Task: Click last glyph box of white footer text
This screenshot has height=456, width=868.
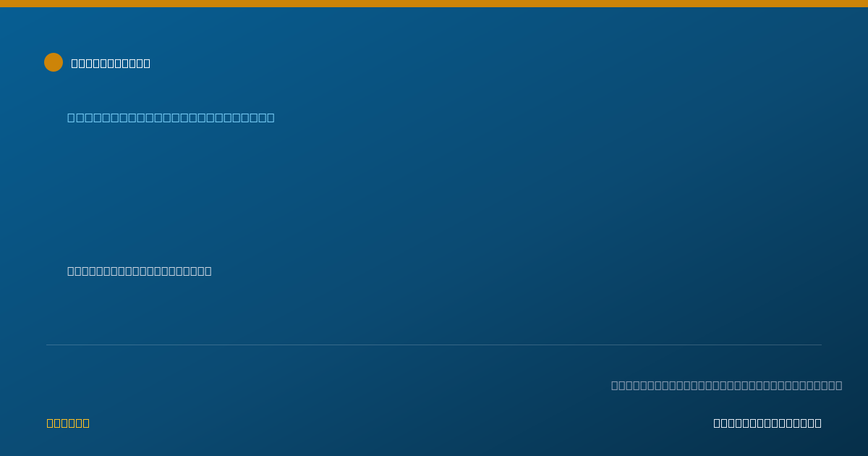Action: coord(818,423)
